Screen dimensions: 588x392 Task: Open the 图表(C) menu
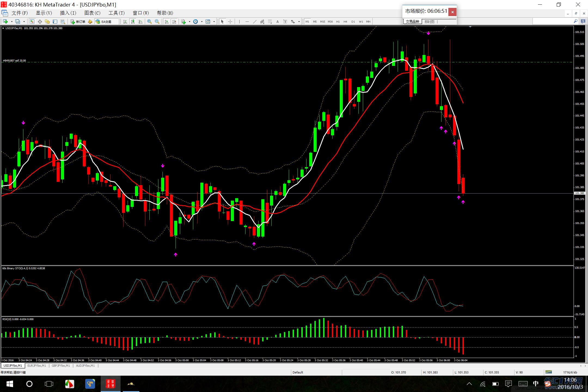tap(92, 13)
